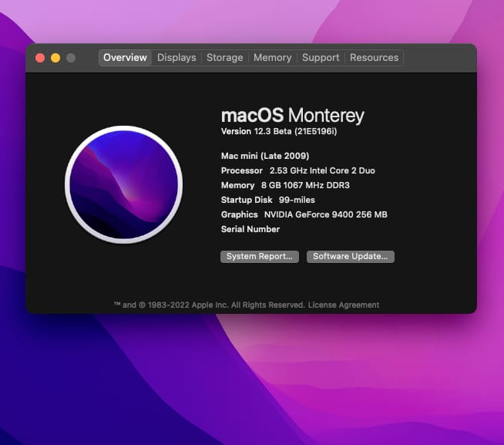Click the Graphics label
The width and height of the screenshot is (504, 445).
point(240,214)
